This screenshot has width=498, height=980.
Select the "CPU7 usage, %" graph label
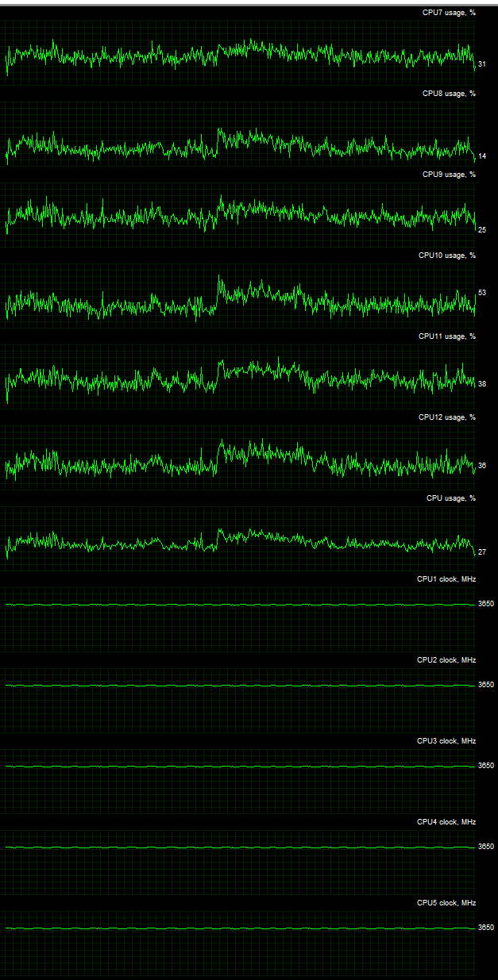tap(449, 13)
